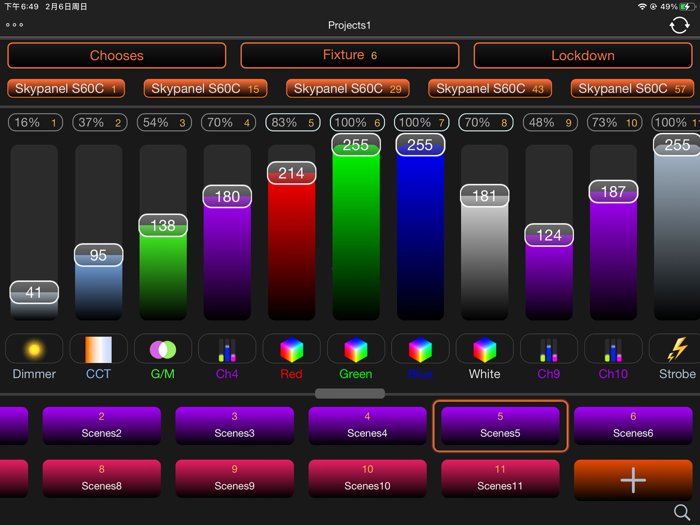Tap the Ch9 mixer bars icon
This screenshot has width=700, height=525.
(x=549, y=350)
